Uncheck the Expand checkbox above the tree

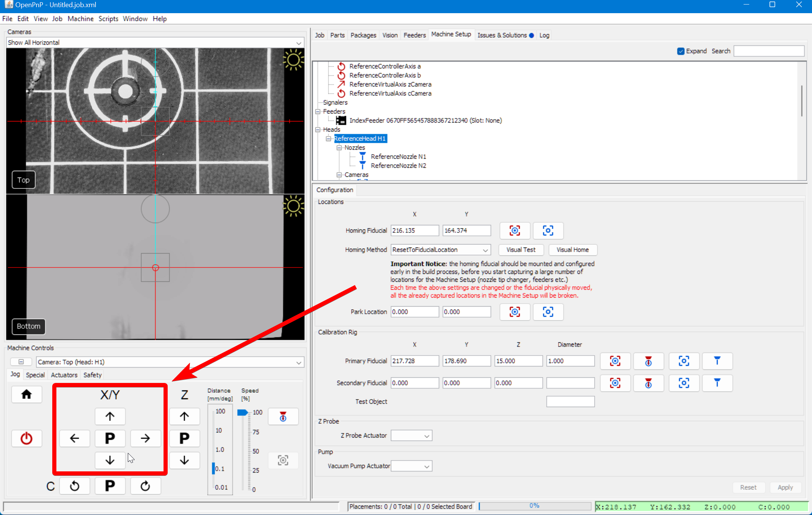[680, 51]
